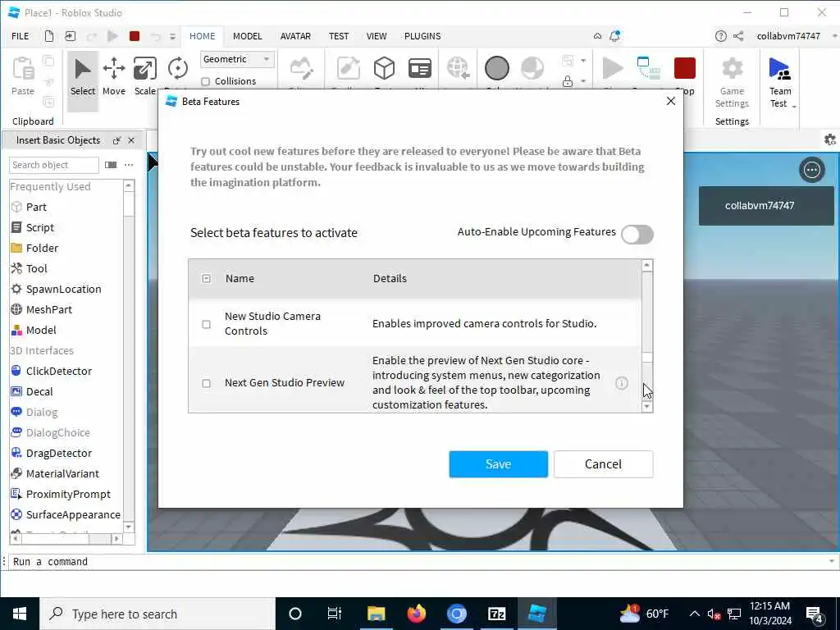Image resolution: width=840 pixels, height=630 pixels.
Task: Open the username account dropdown arrow
Action: 834,36
